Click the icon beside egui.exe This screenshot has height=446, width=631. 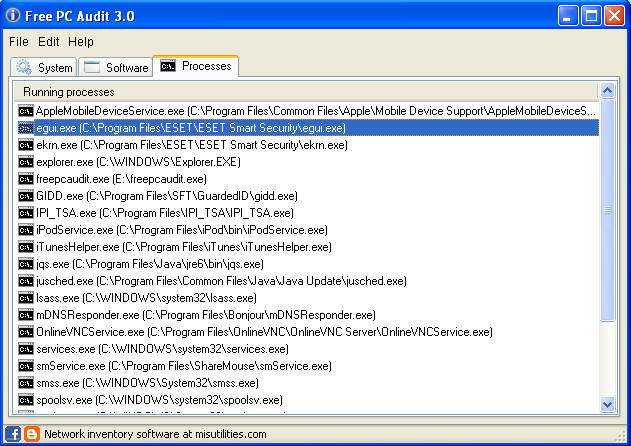[26, 128]
